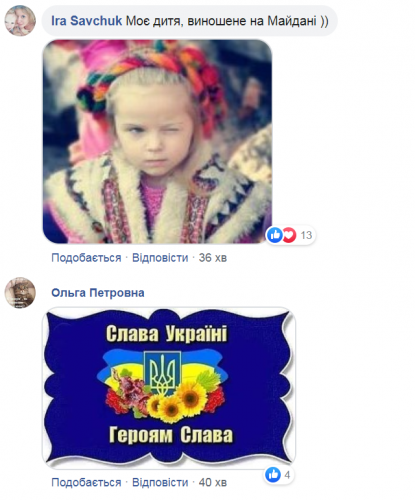The width and height of the screenshot is (415, 500).
Task: View the 13 reactions count
Action: (306, 235)
